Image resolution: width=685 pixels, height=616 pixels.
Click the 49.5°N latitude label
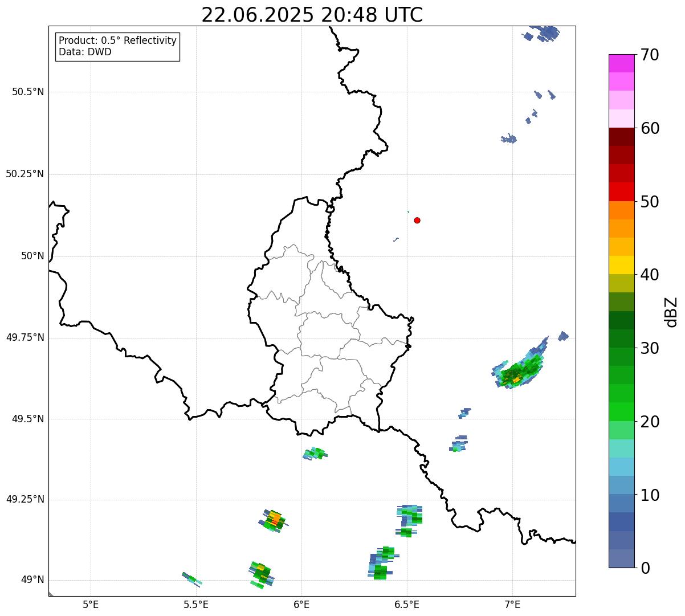coord(28,419)
